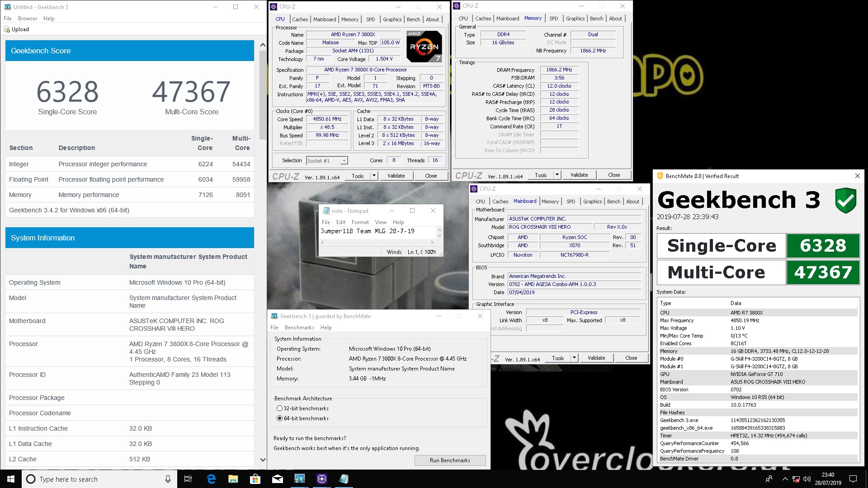Click the Cortana search circle icon

[31, 479]
